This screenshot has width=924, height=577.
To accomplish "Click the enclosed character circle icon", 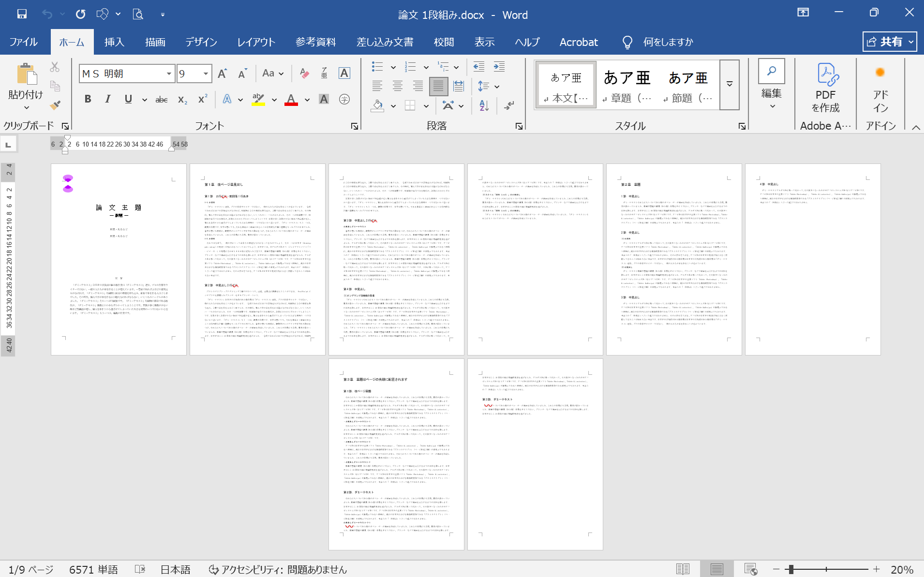I will click(x=344, y=99).
